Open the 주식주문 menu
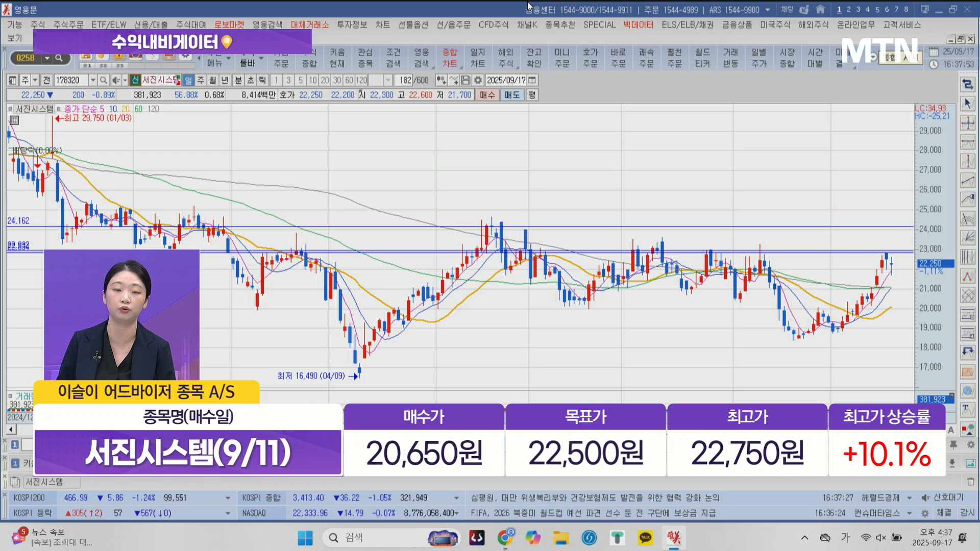This screenshot has height=551, width=980. (68, 24)
